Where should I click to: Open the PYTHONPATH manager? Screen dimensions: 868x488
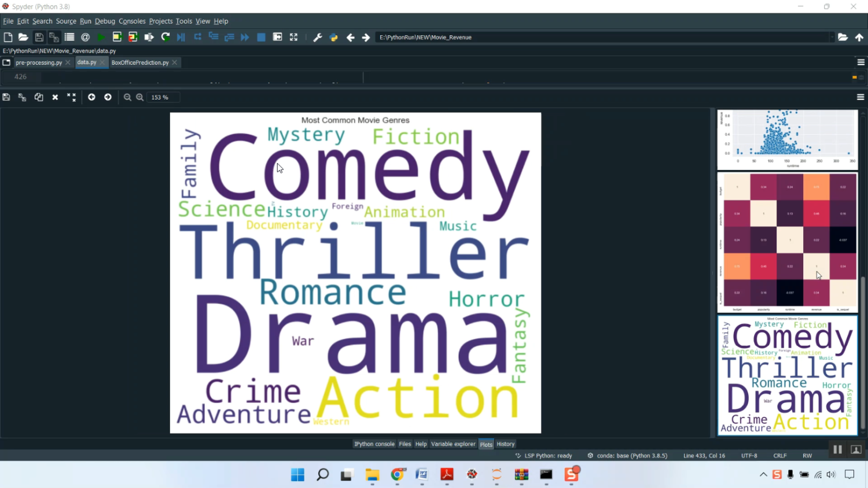333,37
